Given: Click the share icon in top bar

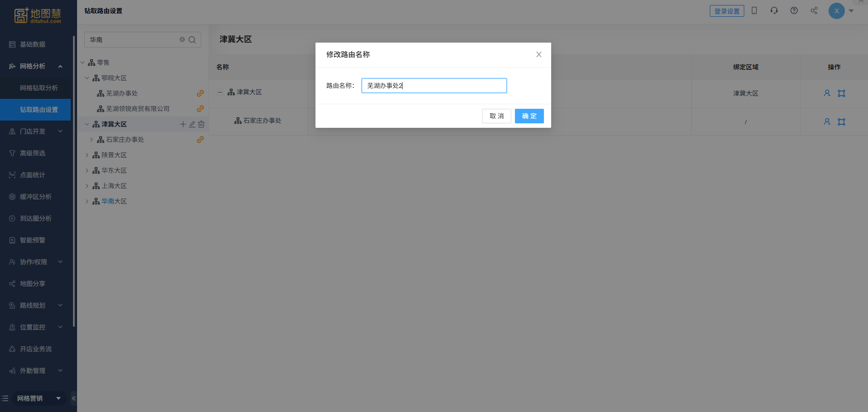Looking at the screenshot, I should 814,10.
